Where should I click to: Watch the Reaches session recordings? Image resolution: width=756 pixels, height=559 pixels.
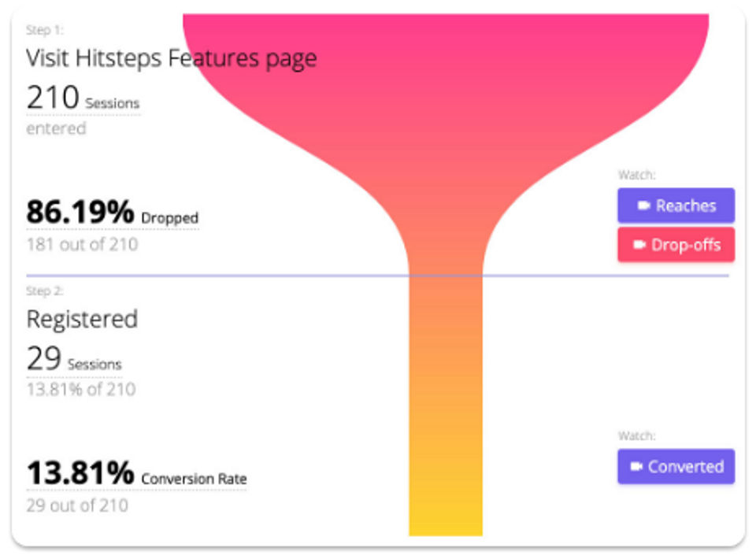(x=676, y=205)
